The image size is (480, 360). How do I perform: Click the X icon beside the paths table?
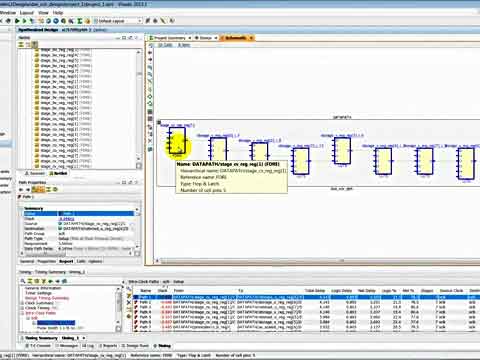point(129,302)
